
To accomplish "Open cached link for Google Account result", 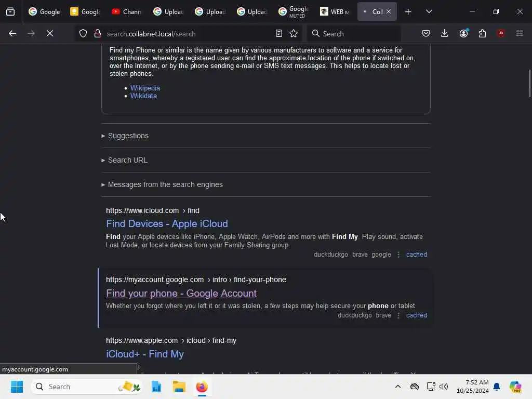I will pos(417,315).
